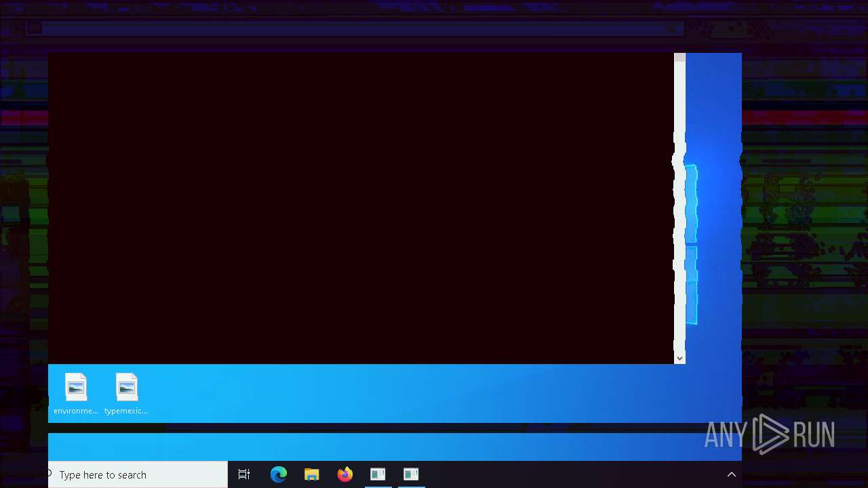
Task: Open File Explorer from the taskbar
Action: point(312,474)
